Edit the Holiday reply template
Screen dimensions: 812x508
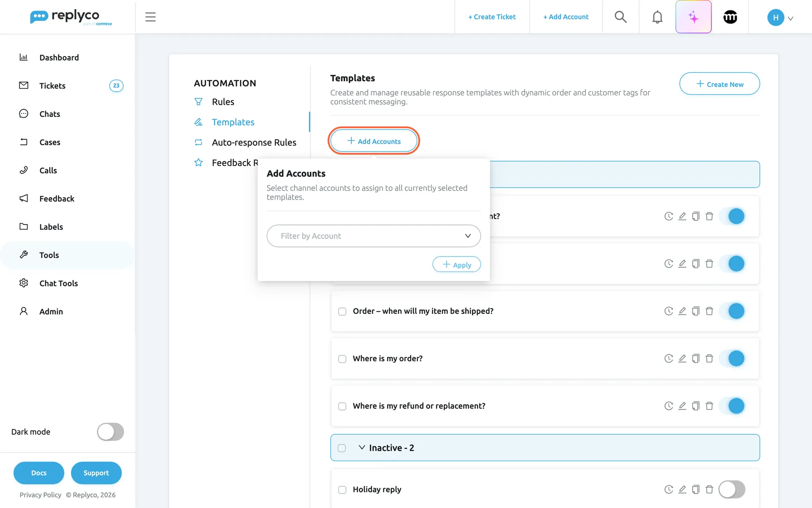coord(682,489)
